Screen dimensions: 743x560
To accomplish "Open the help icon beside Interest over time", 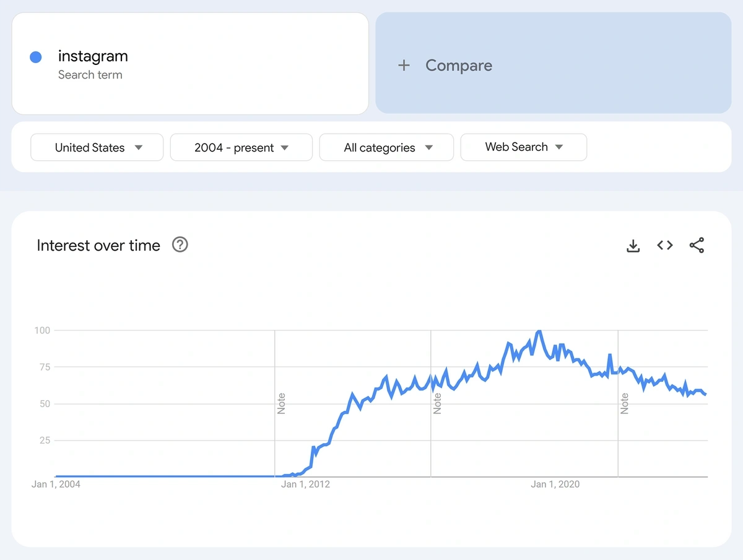I will (x=180, y=245).
